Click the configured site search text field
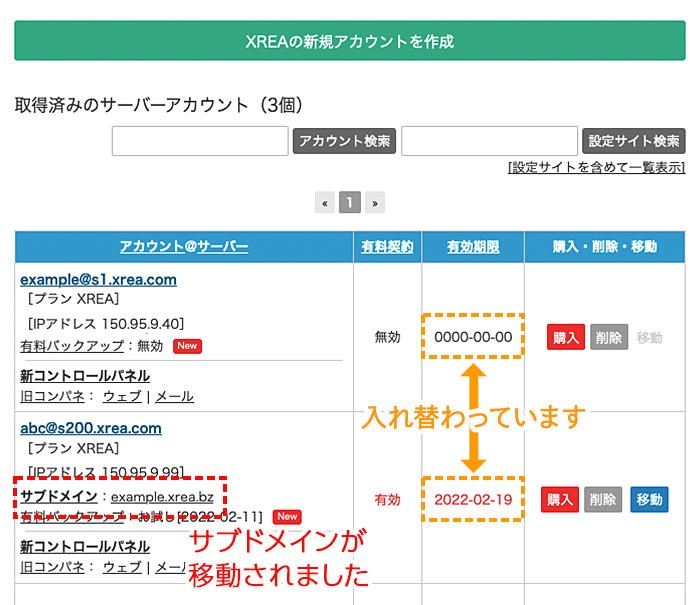 coord(489,141)
